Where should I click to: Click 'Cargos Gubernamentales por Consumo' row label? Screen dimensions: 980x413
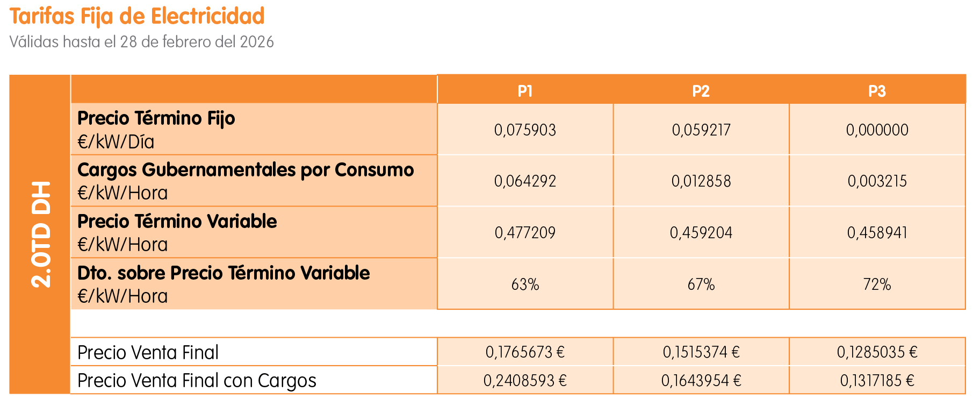tap(246, 170)
